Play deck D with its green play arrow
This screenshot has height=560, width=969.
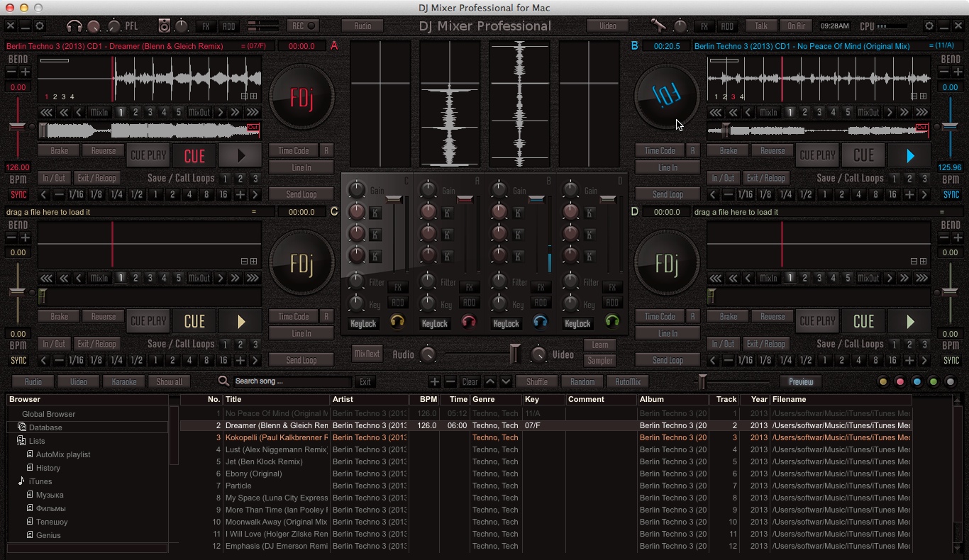coord(910,322)
